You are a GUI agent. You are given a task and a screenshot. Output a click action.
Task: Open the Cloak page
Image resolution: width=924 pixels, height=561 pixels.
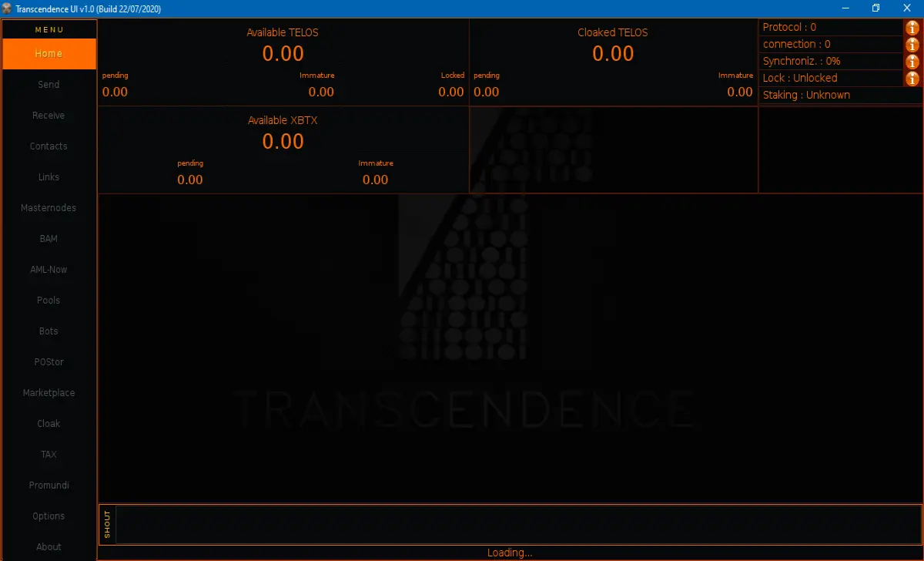point(49,424)
